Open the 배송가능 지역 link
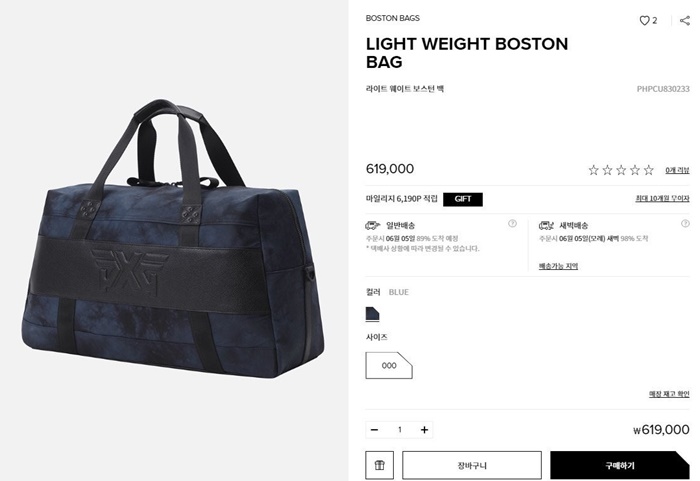700x481 pixels. (558, 266)
